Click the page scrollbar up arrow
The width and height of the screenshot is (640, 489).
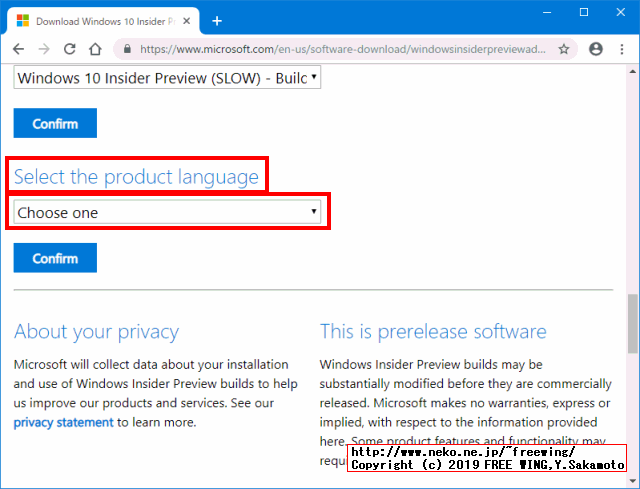(x=633, y=72)
